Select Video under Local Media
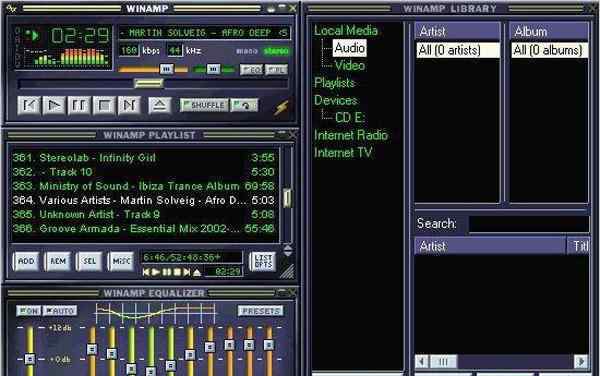600x376 pixels. coord(349,66)
